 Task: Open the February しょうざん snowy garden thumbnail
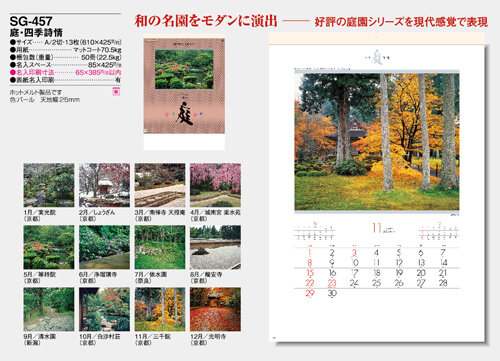tap(104, 185)
